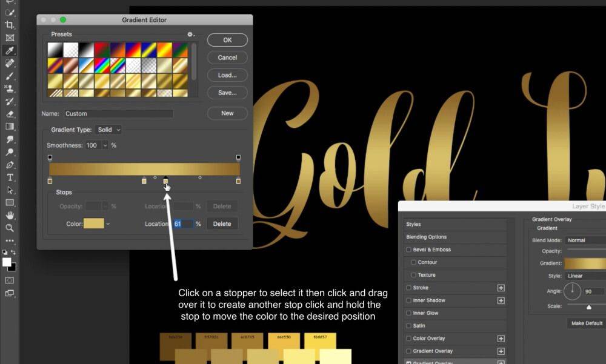Select the History Brush tool
The width and height of the screenshot is (606, 364).
click(x=10, y=101)
